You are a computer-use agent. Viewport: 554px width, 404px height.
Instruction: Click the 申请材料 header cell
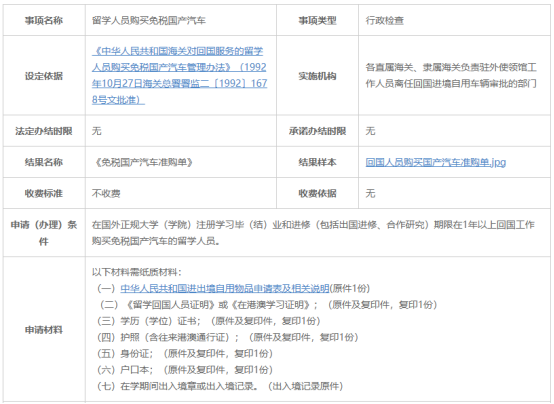tap(44, 330)
